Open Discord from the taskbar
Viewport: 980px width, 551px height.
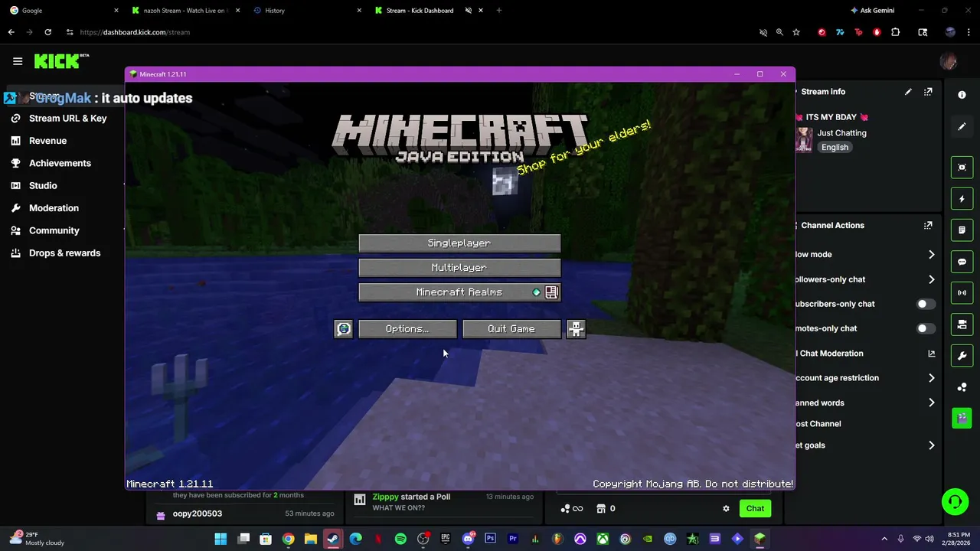click(468, 539)
